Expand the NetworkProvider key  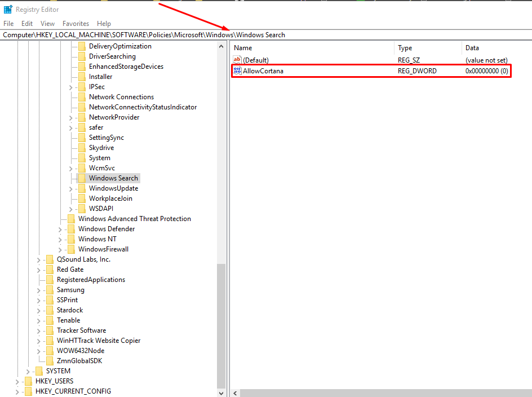(70, 118)
